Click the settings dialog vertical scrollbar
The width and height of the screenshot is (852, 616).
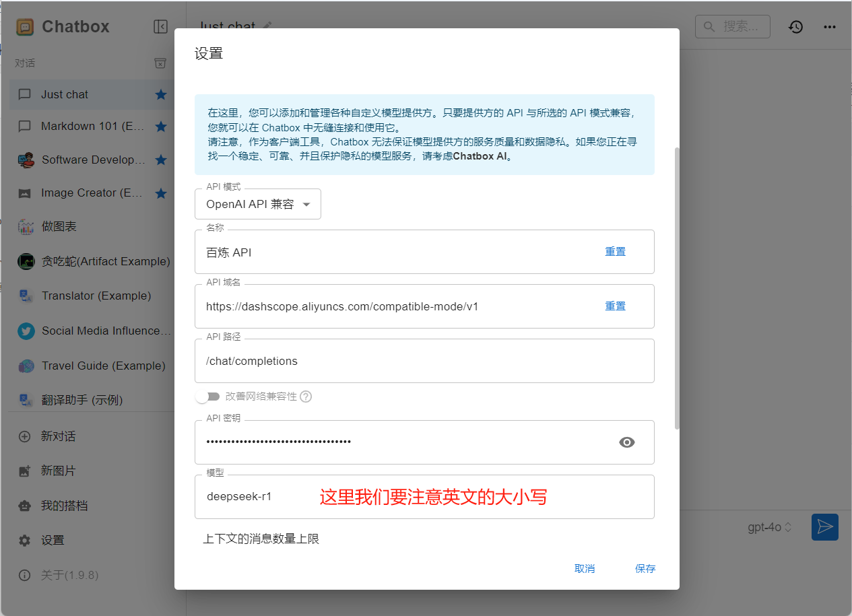(x=676, y=287)
